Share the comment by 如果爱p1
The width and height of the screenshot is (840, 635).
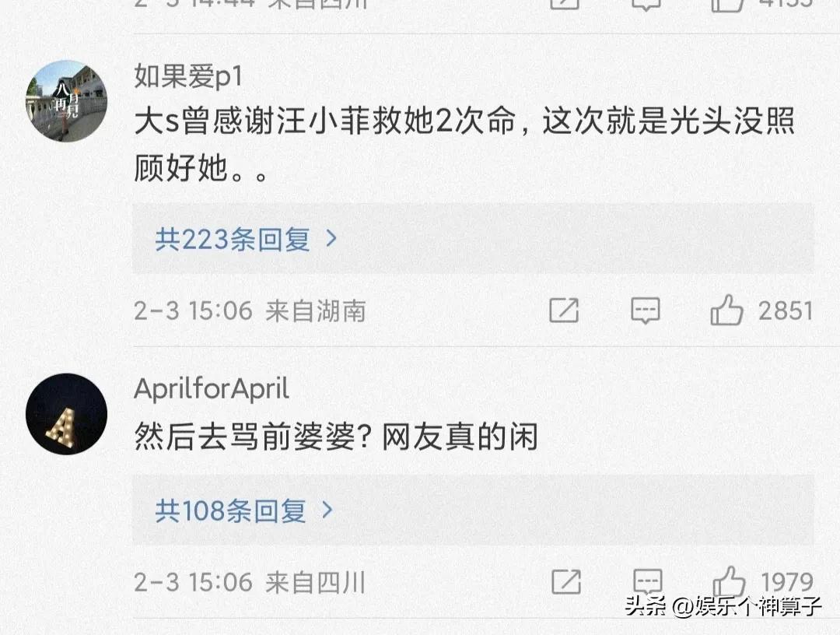pyautogui.click(x=564, y=311)
